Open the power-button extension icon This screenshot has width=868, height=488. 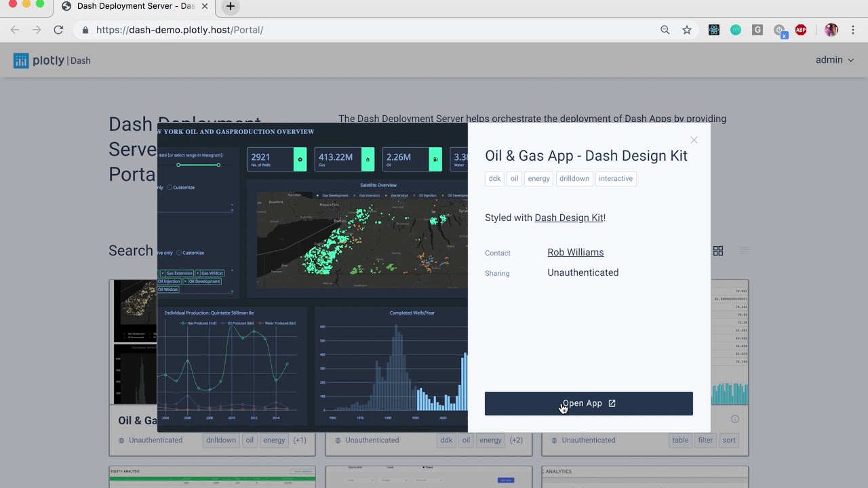pyautogui.click(x=780, y=30)
